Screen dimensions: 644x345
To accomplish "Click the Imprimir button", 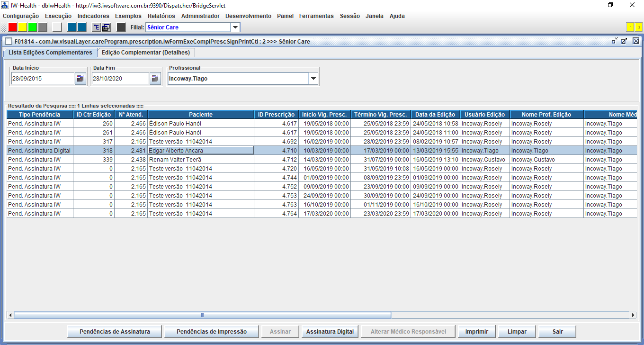I will [476, 331].
